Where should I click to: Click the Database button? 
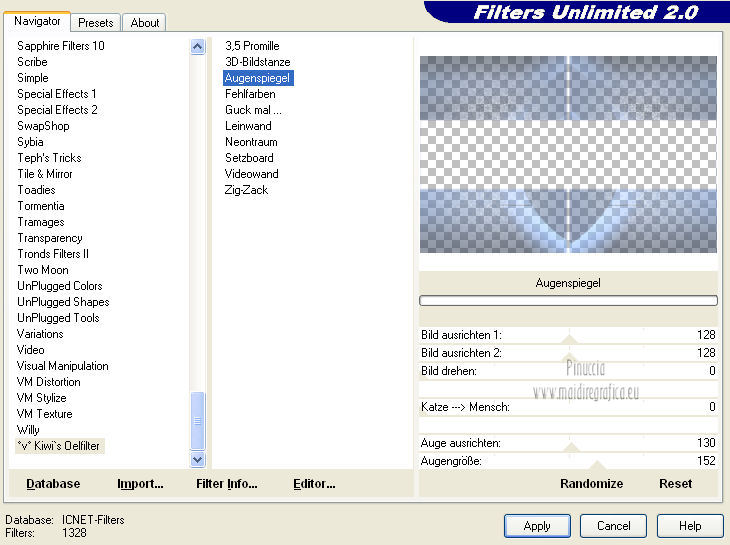tap(53, 484)
